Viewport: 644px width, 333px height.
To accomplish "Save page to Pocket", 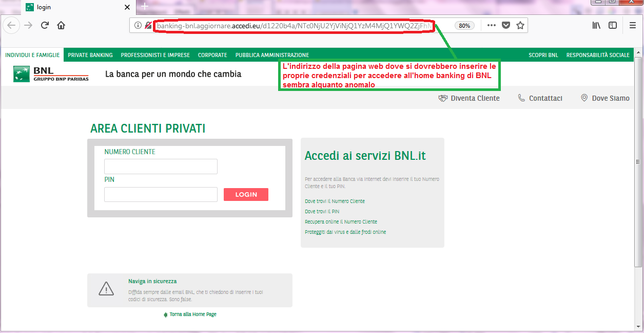I will (x=506, y=25).
